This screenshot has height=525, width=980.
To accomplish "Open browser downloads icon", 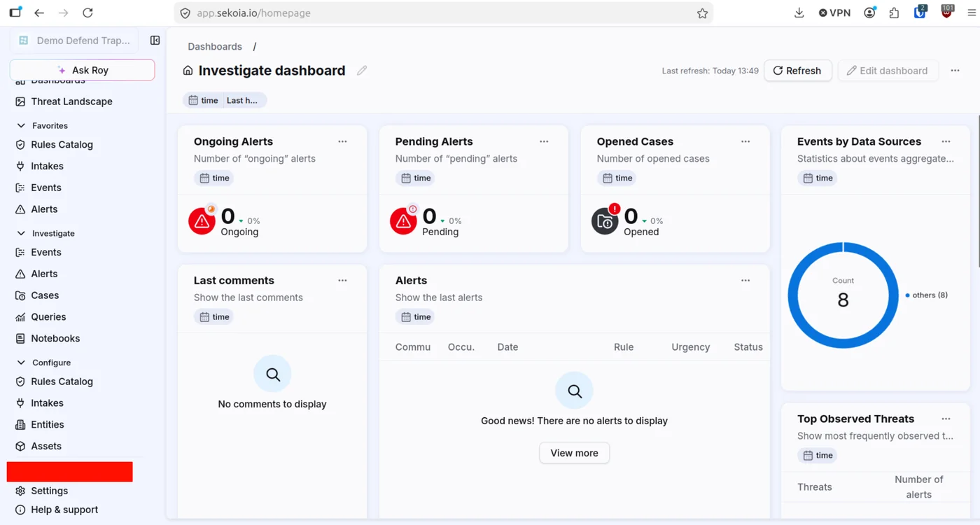I will tap(799, 13).
